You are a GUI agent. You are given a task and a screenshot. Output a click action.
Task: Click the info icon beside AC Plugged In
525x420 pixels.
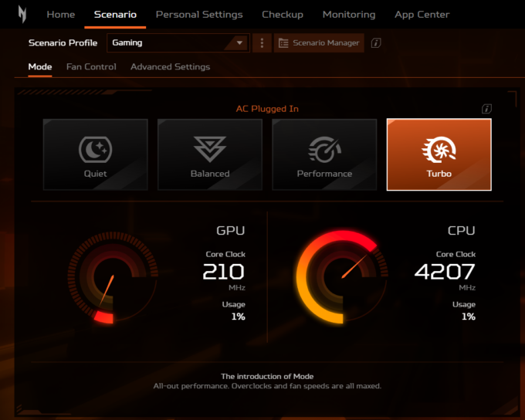tap(486, 109)
